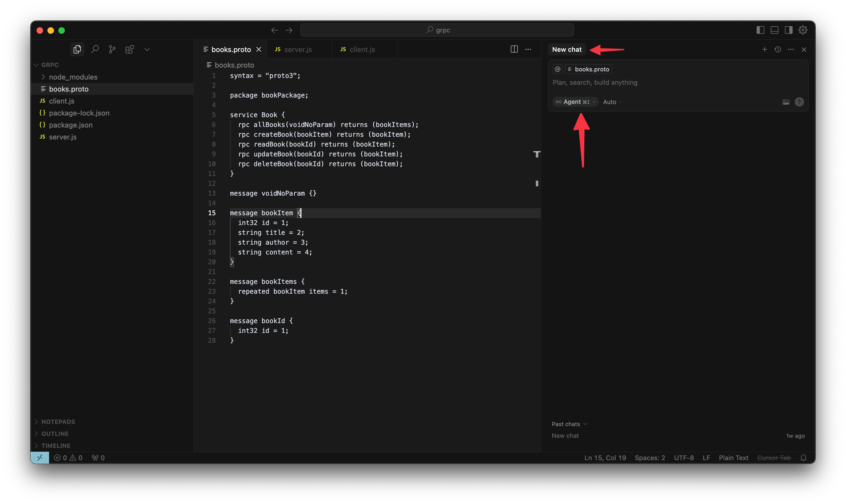
Task: Open the Source Control view icon
Action: click(112, 49)
